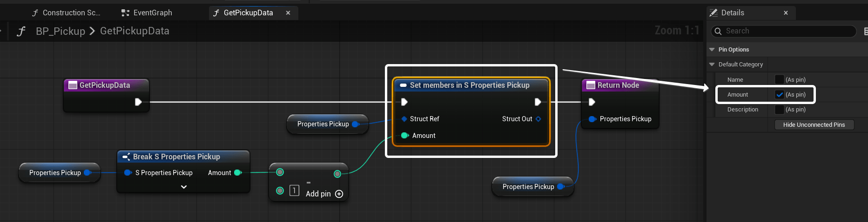Collapse the Default Category section
The image size is (868, 222).
click(x=712, y=65)
